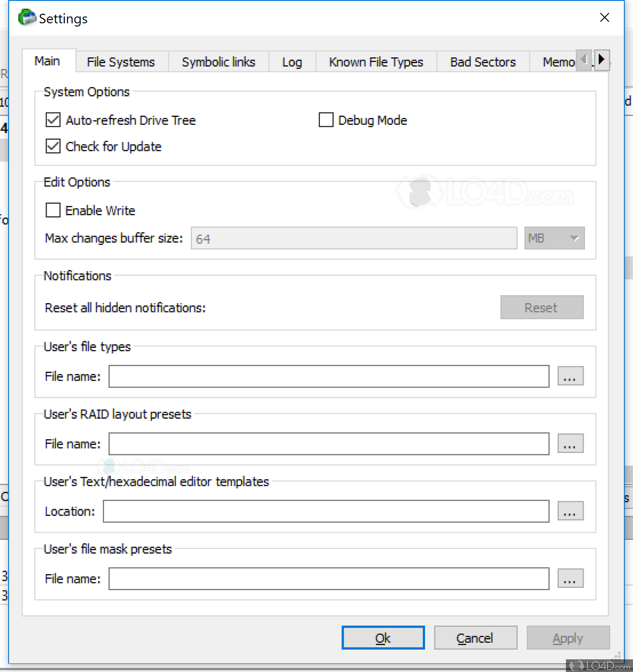Apply the current settings
This screenshot has height=672, width=633.
coord(568,638)
